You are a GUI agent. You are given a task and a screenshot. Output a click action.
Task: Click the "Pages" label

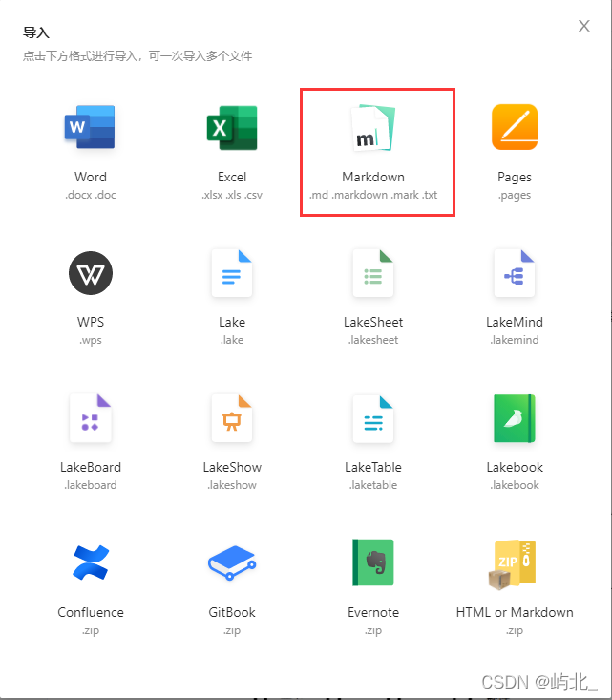(515, 178)
